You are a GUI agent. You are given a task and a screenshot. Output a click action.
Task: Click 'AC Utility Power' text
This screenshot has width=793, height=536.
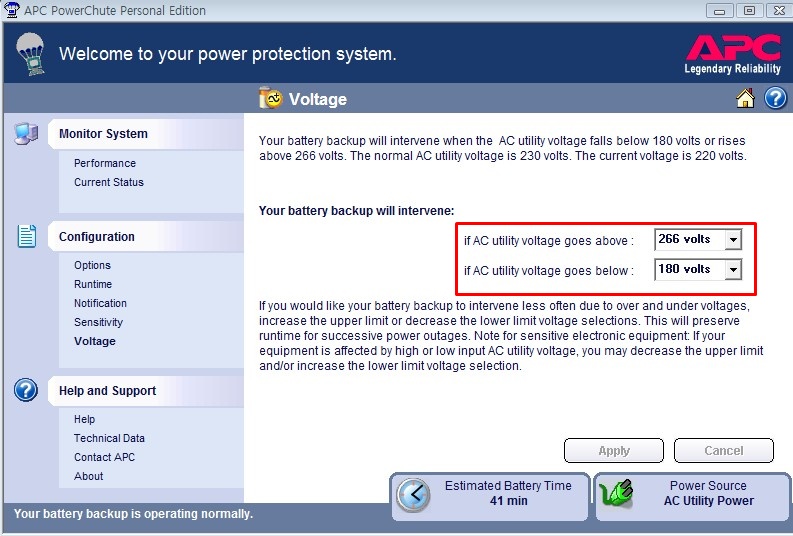click(x=709, y=501)
